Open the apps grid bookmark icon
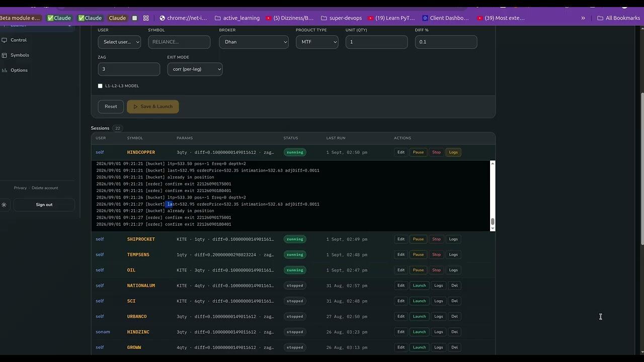Viewport: 644px width, 362px height. pos(146,18)
